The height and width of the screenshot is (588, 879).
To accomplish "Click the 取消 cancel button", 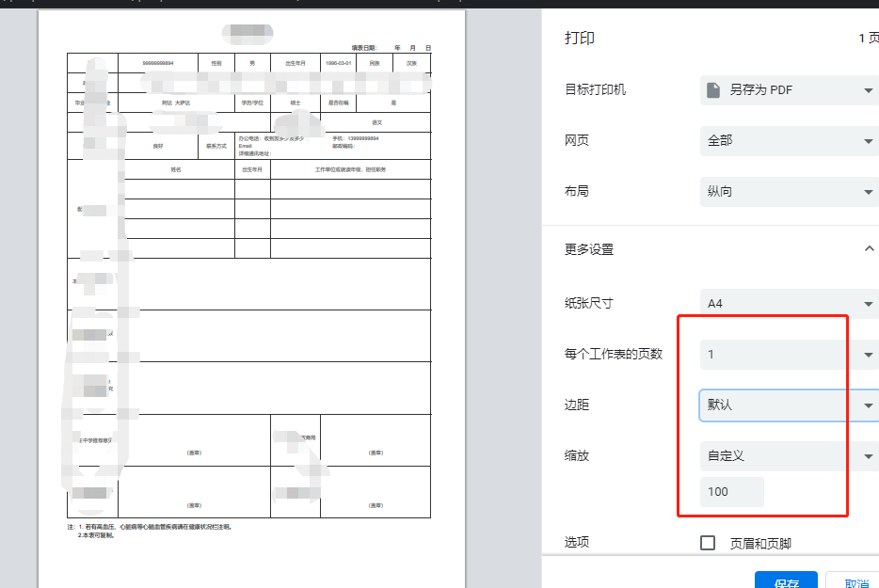I will tap(854, 580).
